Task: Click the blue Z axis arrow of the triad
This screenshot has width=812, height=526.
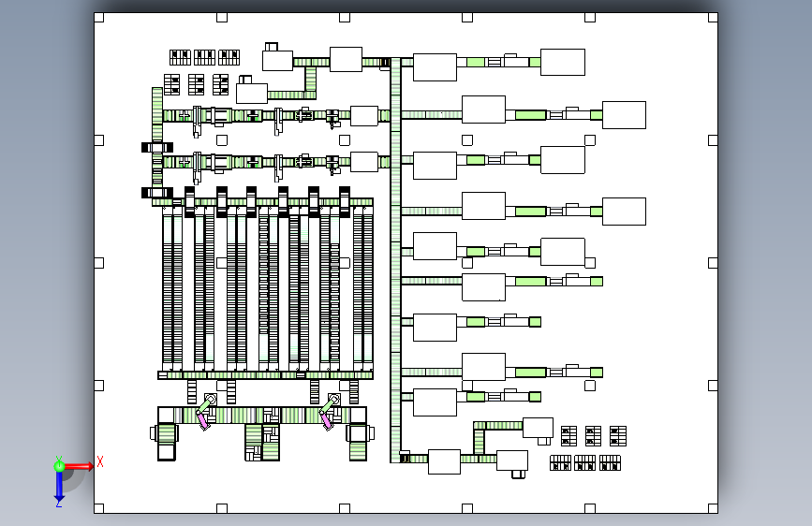Action: click(x=59, y=487)
